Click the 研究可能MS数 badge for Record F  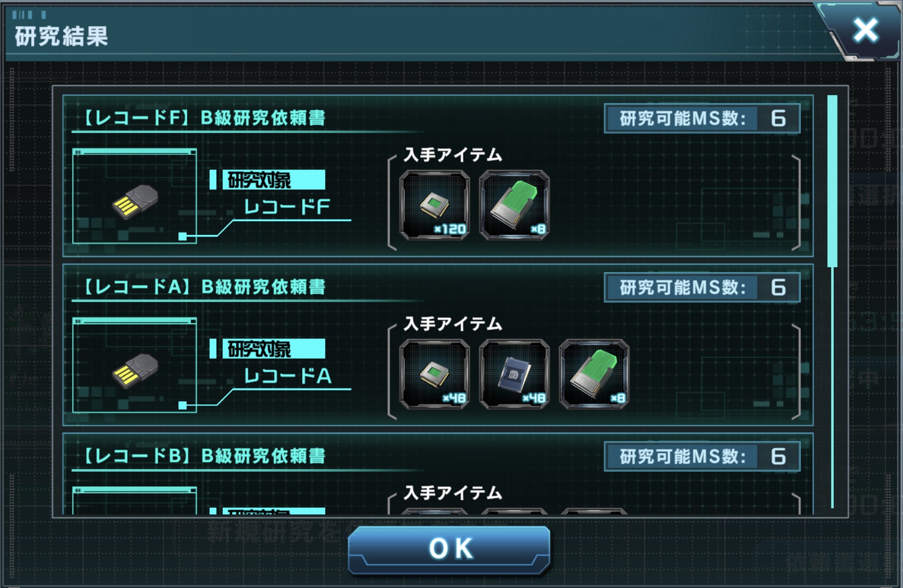702,119
